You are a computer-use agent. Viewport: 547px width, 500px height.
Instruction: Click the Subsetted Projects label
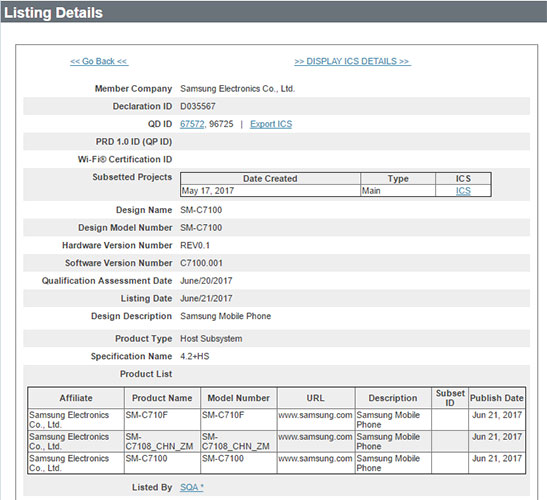pos(132,177)
